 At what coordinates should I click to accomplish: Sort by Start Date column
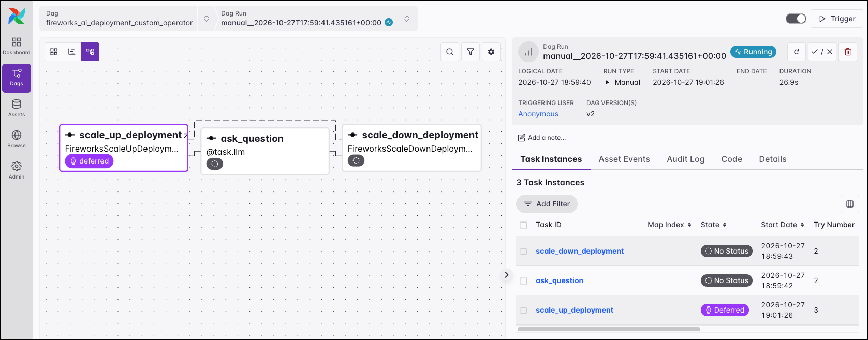pos(783,225)
